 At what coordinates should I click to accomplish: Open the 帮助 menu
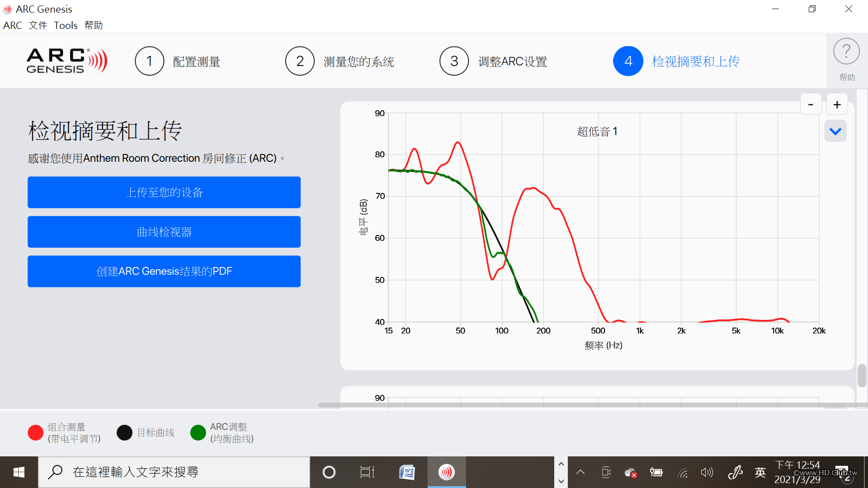pyautogui.click(x=94, y=25)
